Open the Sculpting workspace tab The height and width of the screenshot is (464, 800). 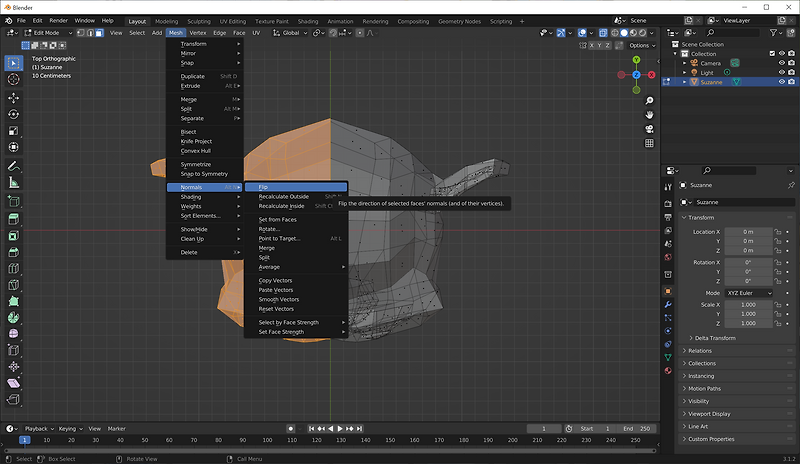point(199,20)
